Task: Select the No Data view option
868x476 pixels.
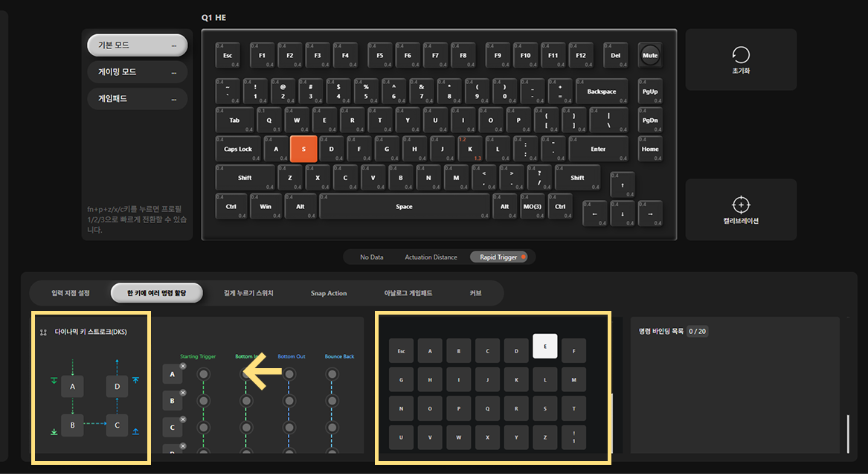Action: (x=371, y=257)
